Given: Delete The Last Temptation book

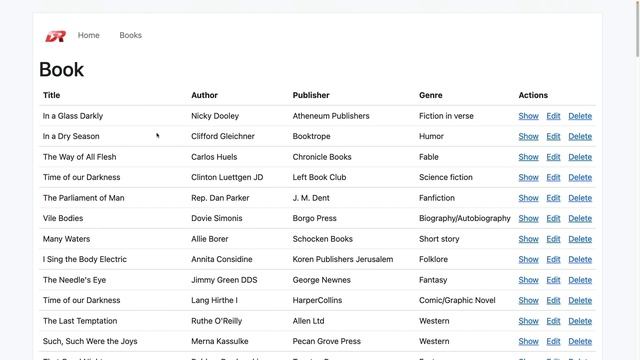Looking at the screenshot, I should 580,321.
